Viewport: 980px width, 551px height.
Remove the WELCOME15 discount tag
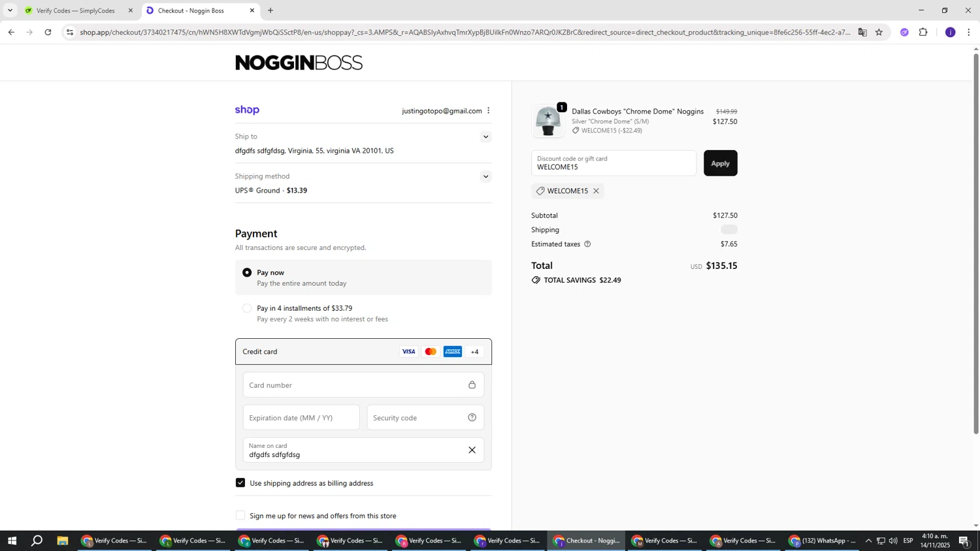click(596, 191)
